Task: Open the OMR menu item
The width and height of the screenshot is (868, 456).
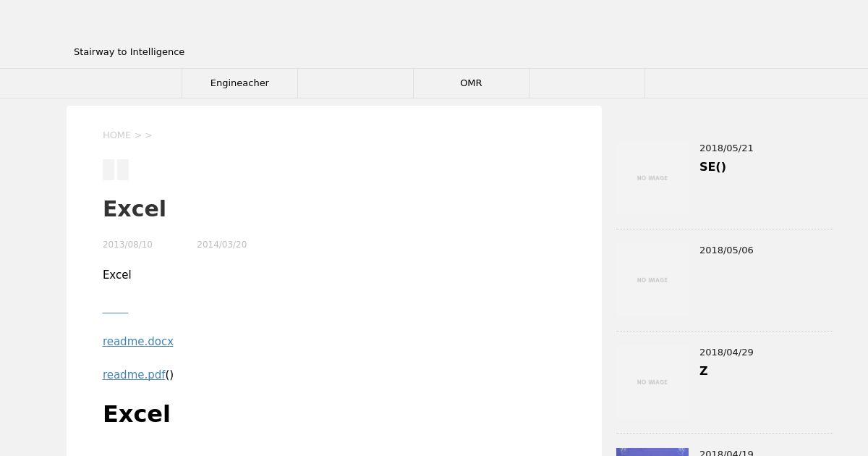Action: click(471, 83)
